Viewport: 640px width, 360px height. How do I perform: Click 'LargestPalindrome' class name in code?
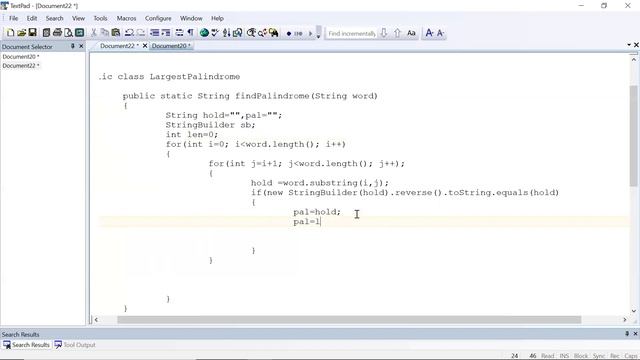195,77
